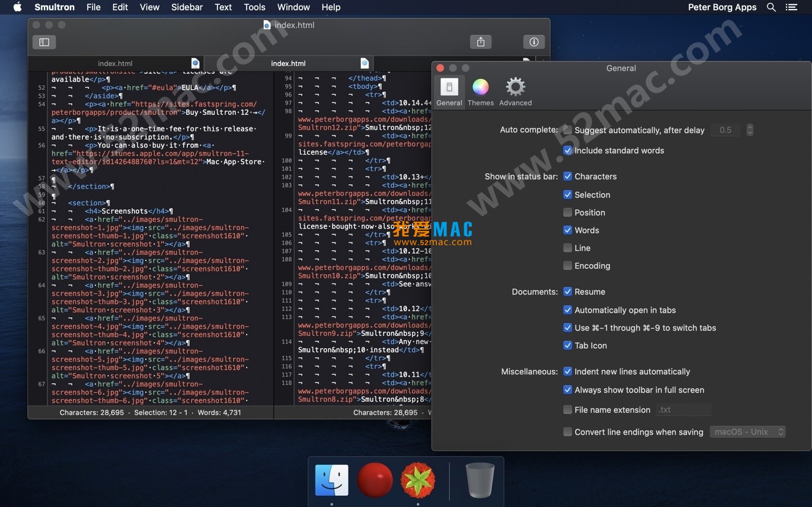
Task: Uncheck the Tab Icon option
Action: [x=567, y=346]
